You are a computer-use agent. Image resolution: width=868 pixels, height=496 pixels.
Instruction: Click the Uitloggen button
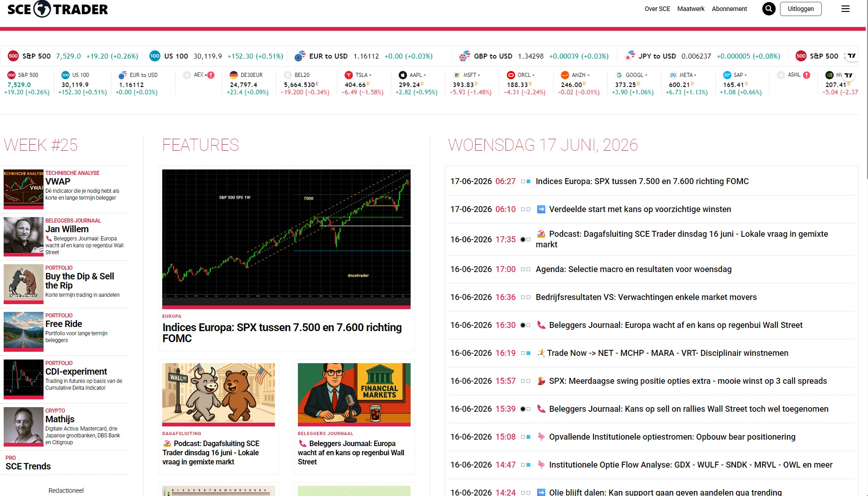coord(801,9)
